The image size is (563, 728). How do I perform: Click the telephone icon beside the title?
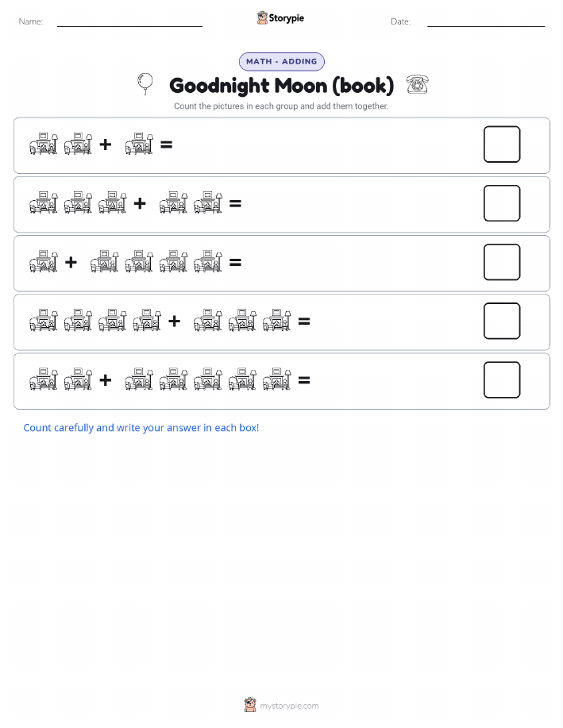click(417, 84)
